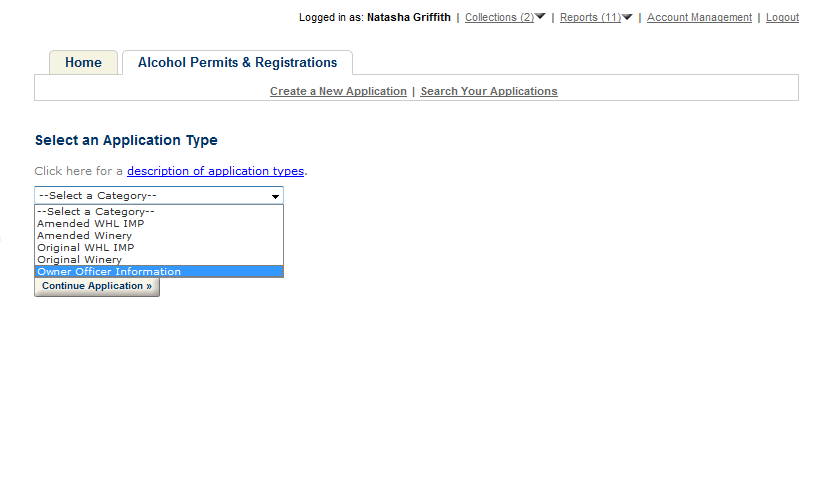Pick Original Winery option
The width and height of the screenshot is (829, 480).
[x=80, y=260]
